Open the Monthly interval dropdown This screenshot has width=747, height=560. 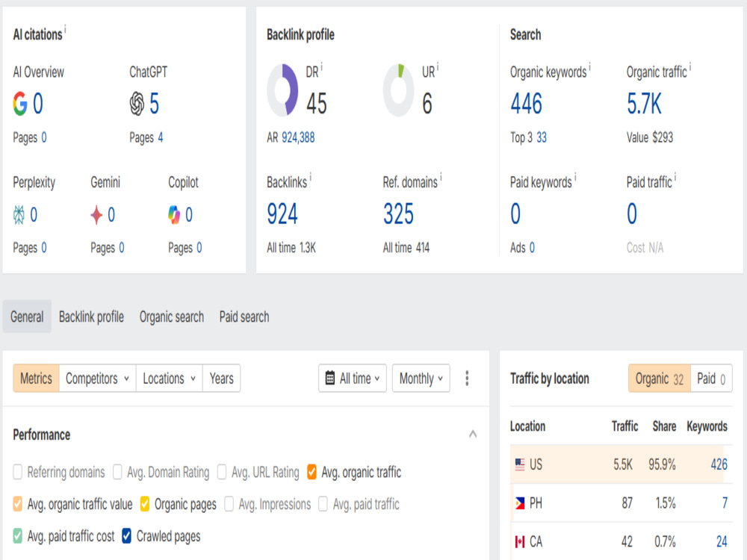421,378
